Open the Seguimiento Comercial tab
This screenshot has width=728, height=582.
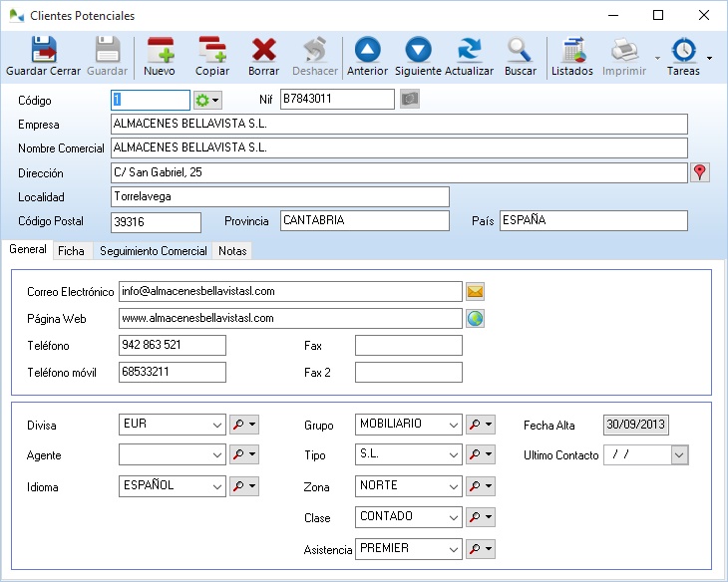pyautogui.click(x=154, y=250)
